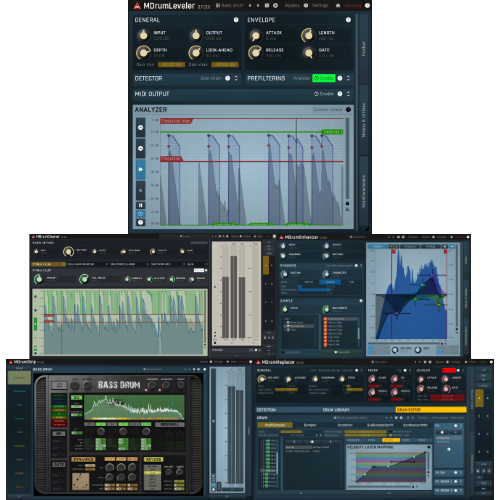
Task: Open the help icon in the General panel
Action: click(236, 20)
